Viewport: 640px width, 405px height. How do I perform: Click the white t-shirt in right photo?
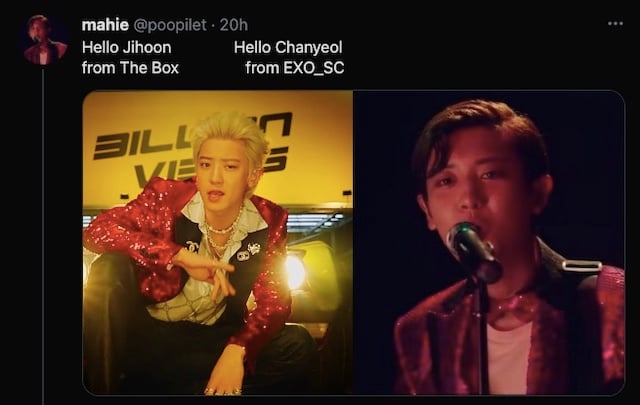coord(509,357)
